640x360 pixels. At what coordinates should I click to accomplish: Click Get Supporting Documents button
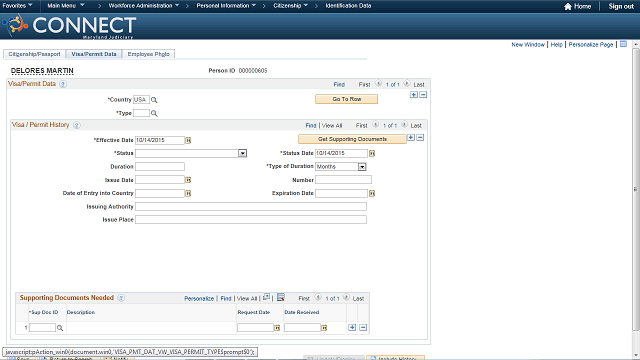click(x=352, y=139)
